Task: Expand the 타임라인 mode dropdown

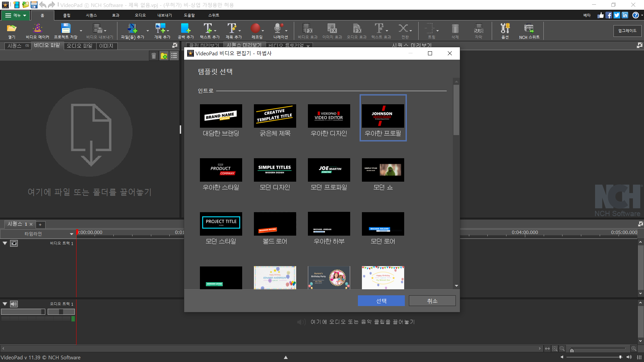Action: (x=71, y=234)
